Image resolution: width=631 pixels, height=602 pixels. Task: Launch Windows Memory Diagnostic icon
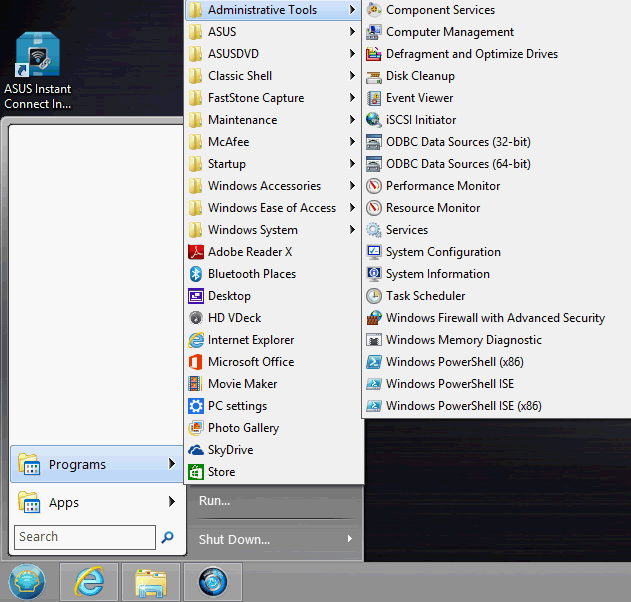pos(374,340)
